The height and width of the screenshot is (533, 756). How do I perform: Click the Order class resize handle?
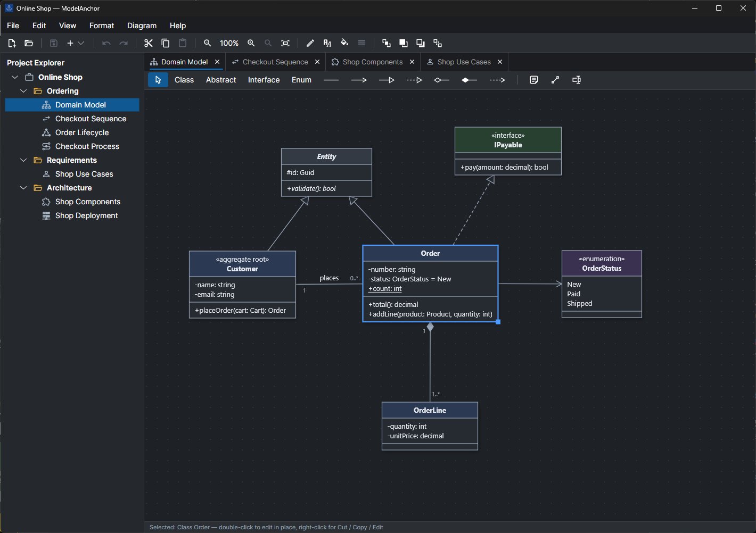pos(498,322)
